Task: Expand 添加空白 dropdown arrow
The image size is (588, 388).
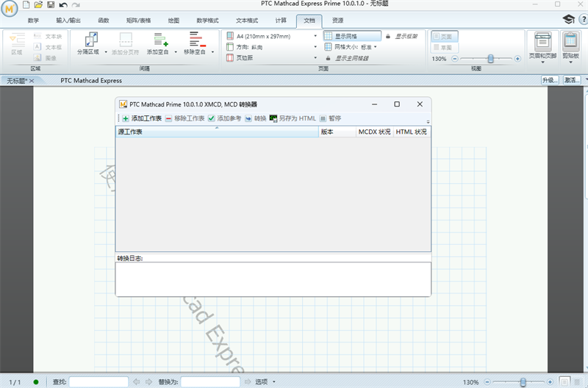Action: [176, 51]
